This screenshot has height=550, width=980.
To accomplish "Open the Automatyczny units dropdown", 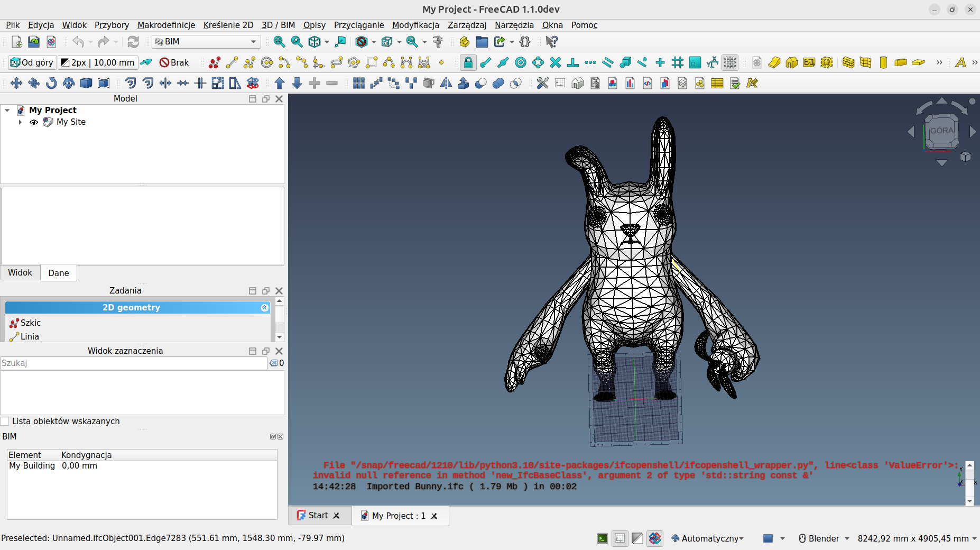I will tap(708, 538).
